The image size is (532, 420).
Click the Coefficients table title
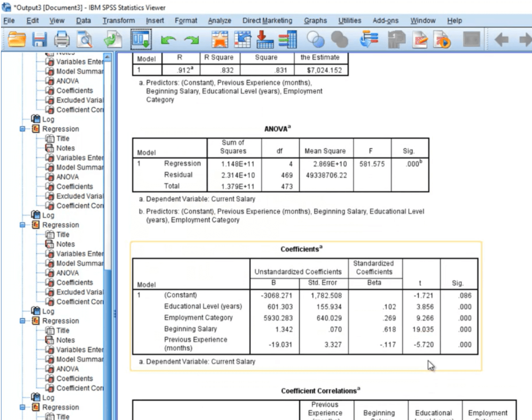click(x=302, y=249)
